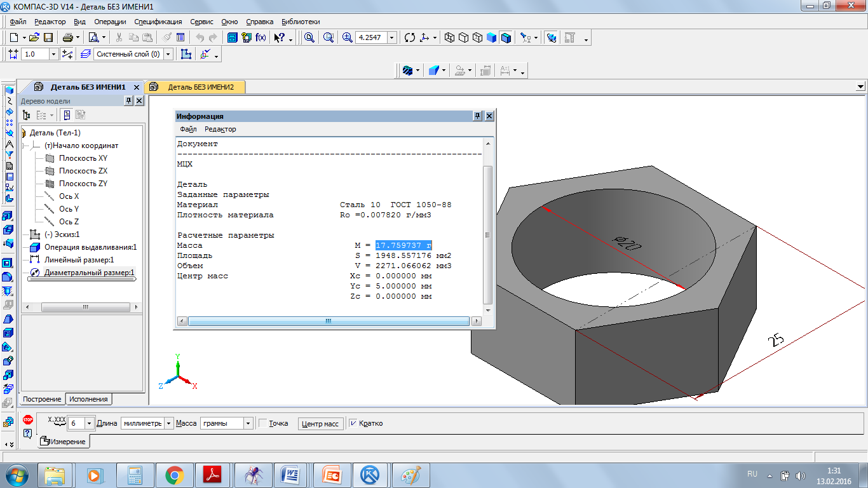Select root Деталь (Тел-1) tree node

pos(55,133)
